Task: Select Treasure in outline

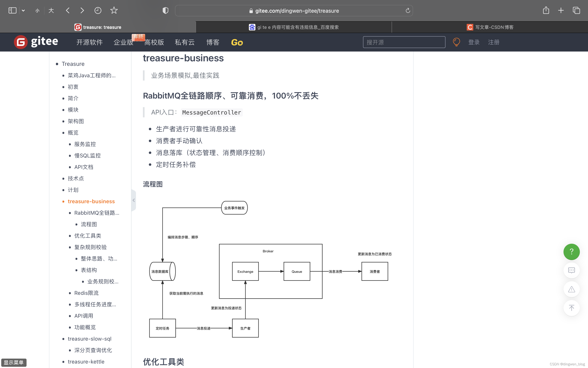Action: point(73,64)
